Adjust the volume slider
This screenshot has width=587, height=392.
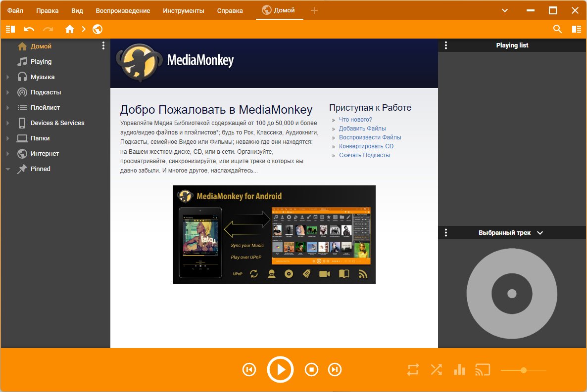[x=523, y=370]
